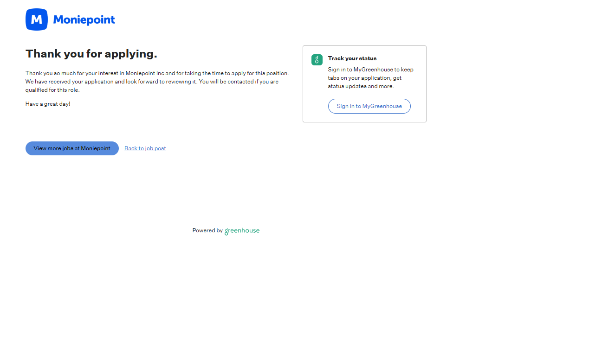Click the 'Track your status' card title
Image resolution: width=602 pixels, height=364 pixels.
(352, 58)
